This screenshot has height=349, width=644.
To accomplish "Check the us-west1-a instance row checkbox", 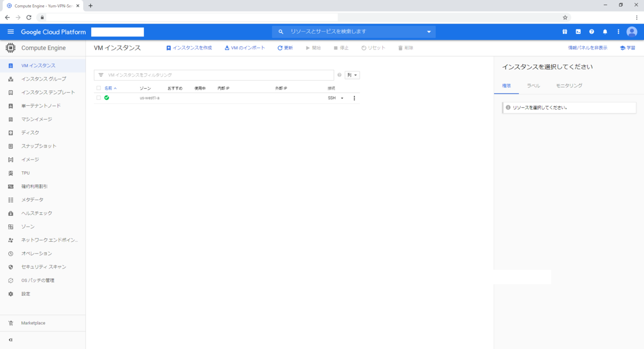I will point(99,98).
